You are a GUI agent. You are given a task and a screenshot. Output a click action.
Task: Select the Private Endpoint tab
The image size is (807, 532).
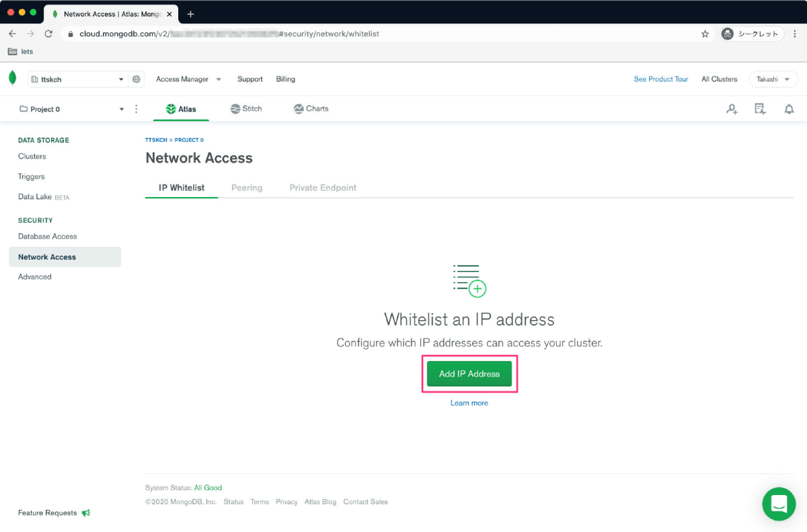323,188
